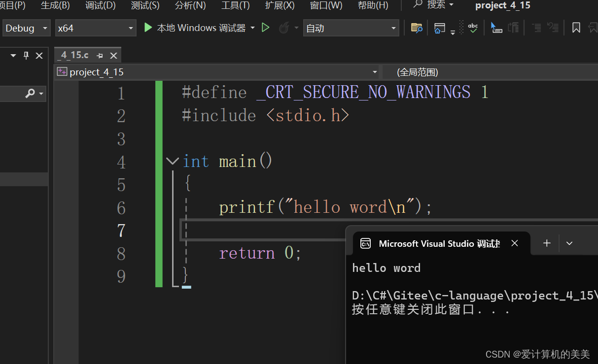Screen dimensions: 598x364
Task: Click the pin icon of side panel
Action: [26, 56]
